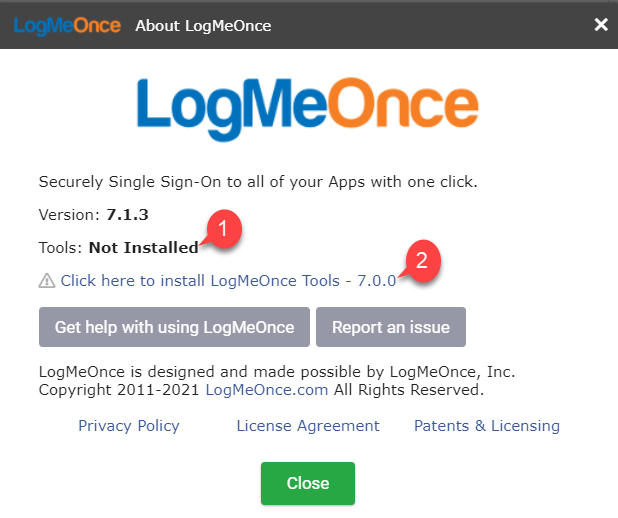
Task: Click the red annotation badge number 2
Action: pyautogui.click(x=423, y=261)
